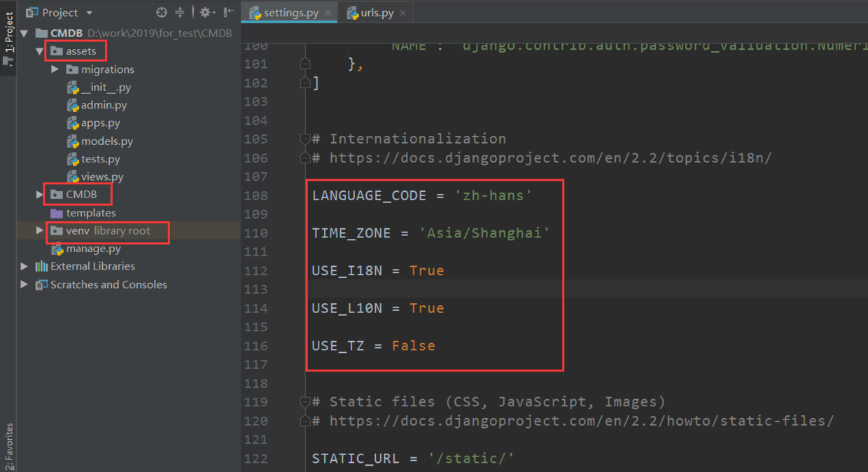Image resolution: width=868 pixels, height=472 pixels.
Task: Select views.py file in the assets folder
Action: [x=102, y=177]
